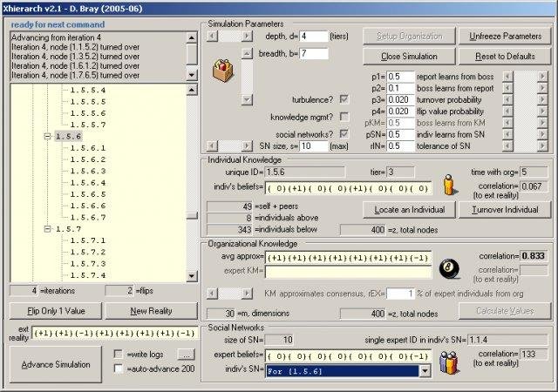Click the people group icon in Social Networks
This screenshot has height=392, width=558.
(448, 362)
